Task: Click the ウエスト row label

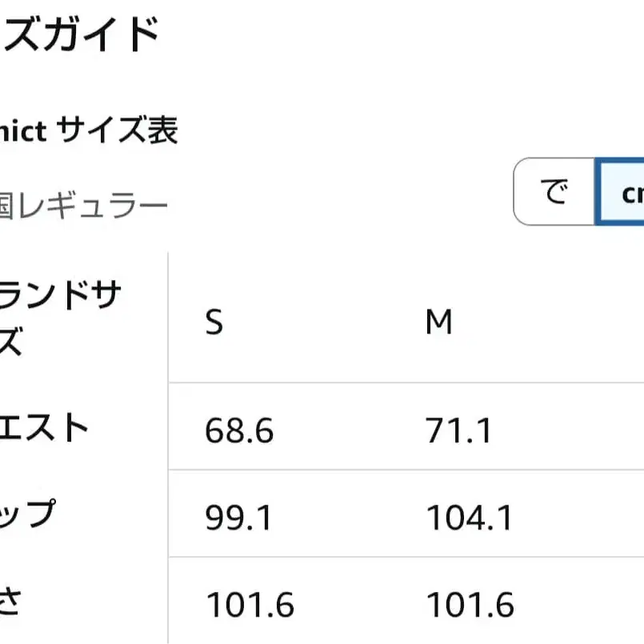Action: [48, 428]
